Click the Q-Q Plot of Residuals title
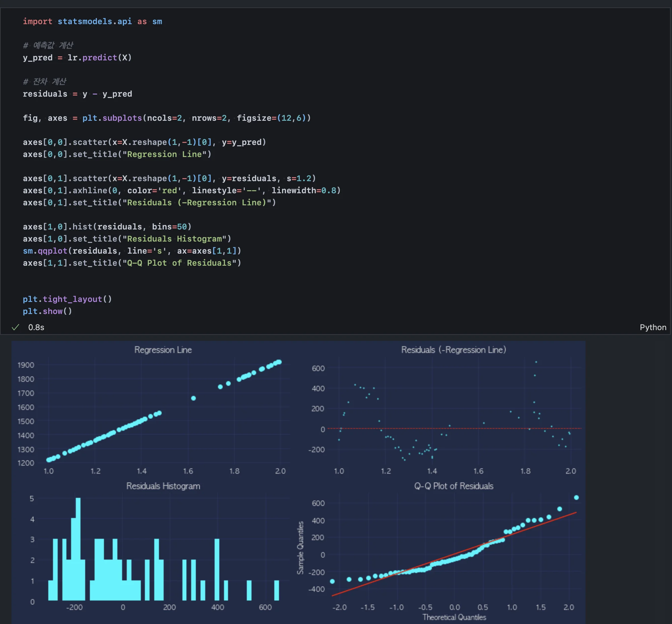The image size is (672, 624). coord(453,486)
